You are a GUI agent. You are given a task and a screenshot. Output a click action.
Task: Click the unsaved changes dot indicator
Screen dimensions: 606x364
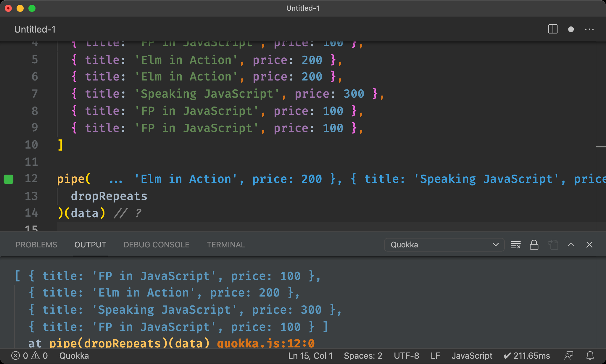[571, 29]
